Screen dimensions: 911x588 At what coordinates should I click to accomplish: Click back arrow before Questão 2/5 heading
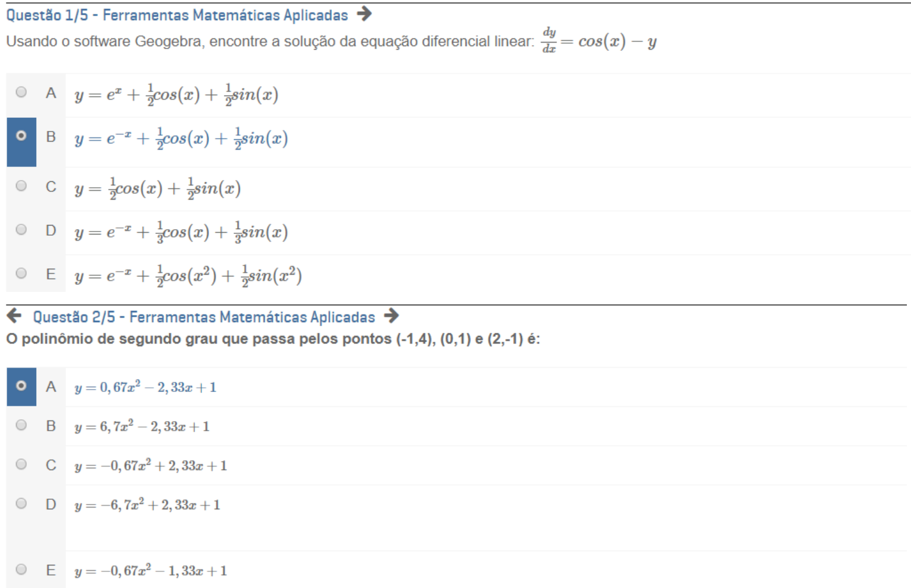[x=14, y=316]
